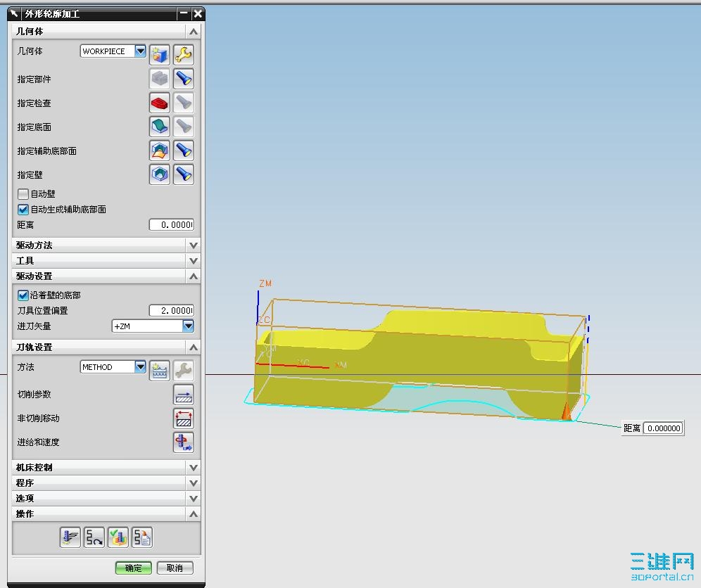This screenshot has height=588, width=701.
Task: Click the generate tool path icon
Action: [x=70, y=537]
